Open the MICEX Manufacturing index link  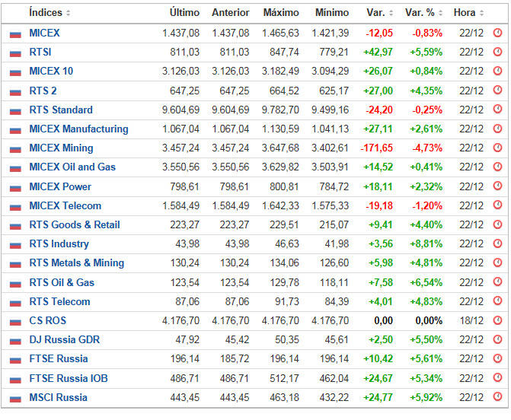pyautogui.click(x=78, y=129)
